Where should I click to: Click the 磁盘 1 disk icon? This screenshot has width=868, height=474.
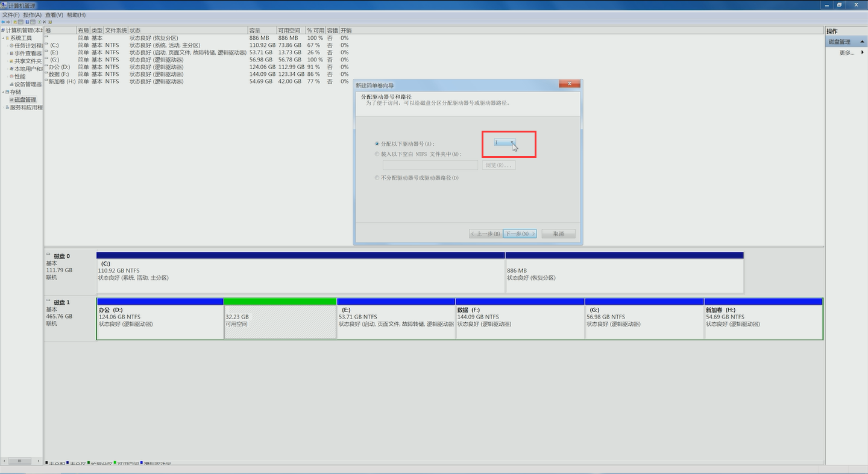49,301
